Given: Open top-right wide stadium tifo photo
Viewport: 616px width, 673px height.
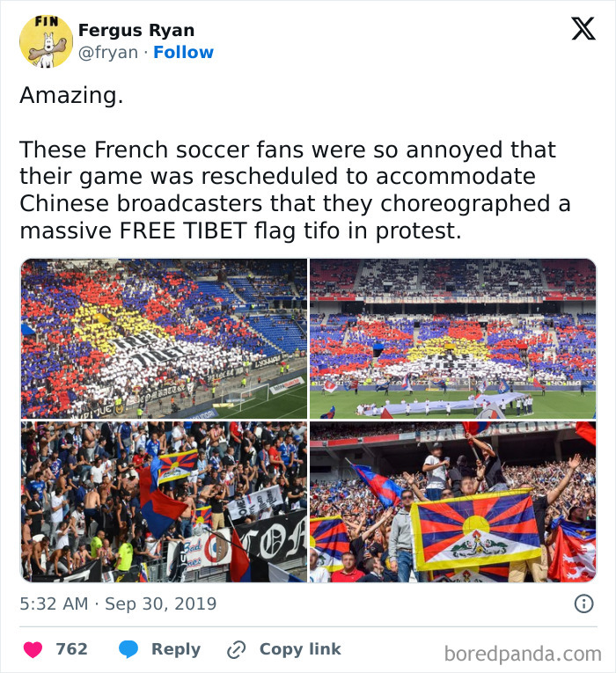Looking at the screenshot, I should (x=452, y=339).
